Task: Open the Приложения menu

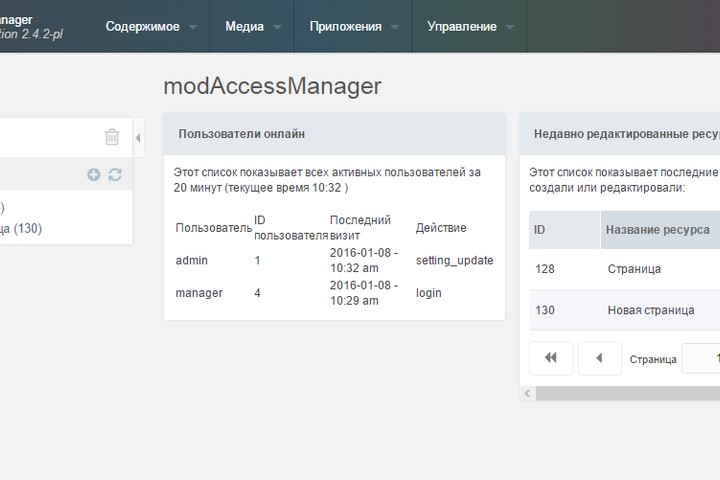Action: (x=345, y=27)
